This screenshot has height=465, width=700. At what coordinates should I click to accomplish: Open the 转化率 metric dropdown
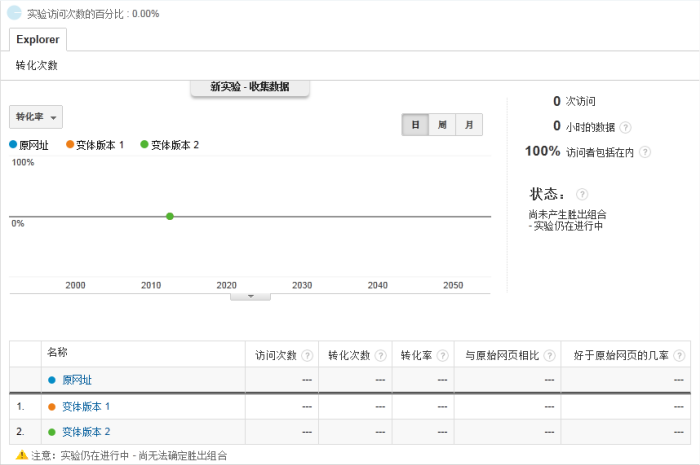point(36,117)
